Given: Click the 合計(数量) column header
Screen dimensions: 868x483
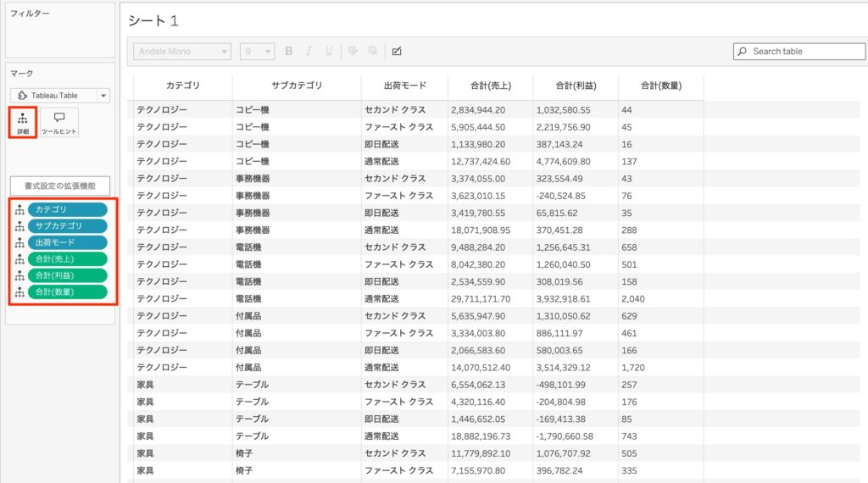Looking at the screenshot, I should coord(660,86).
